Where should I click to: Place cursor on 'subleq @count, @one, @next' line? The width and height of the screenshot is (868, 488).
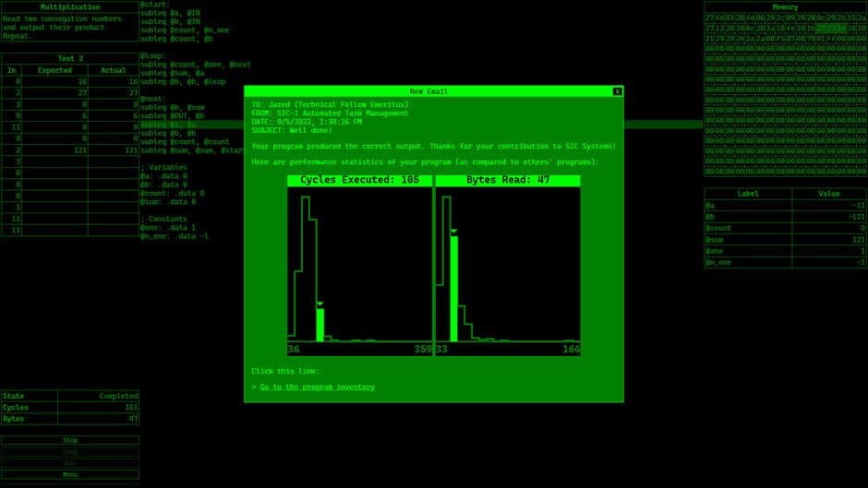pyautogui.click(x=196, y=65)
